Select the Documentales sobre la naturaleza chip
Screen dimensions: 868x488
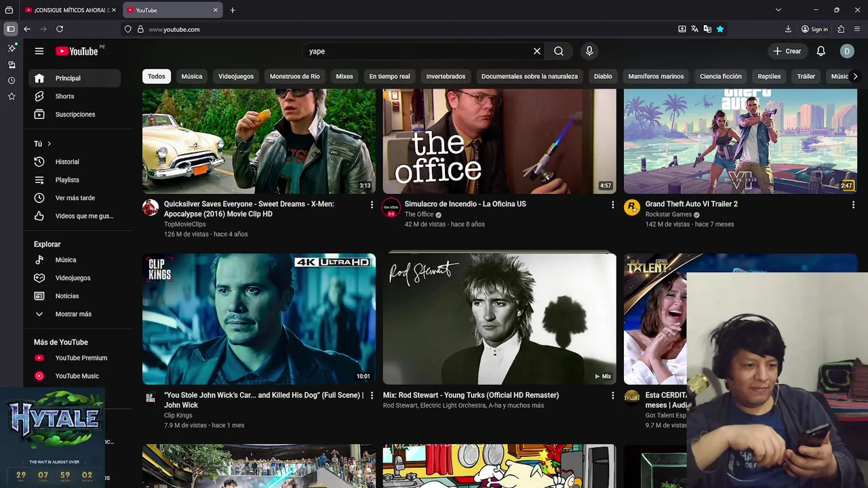530,77
